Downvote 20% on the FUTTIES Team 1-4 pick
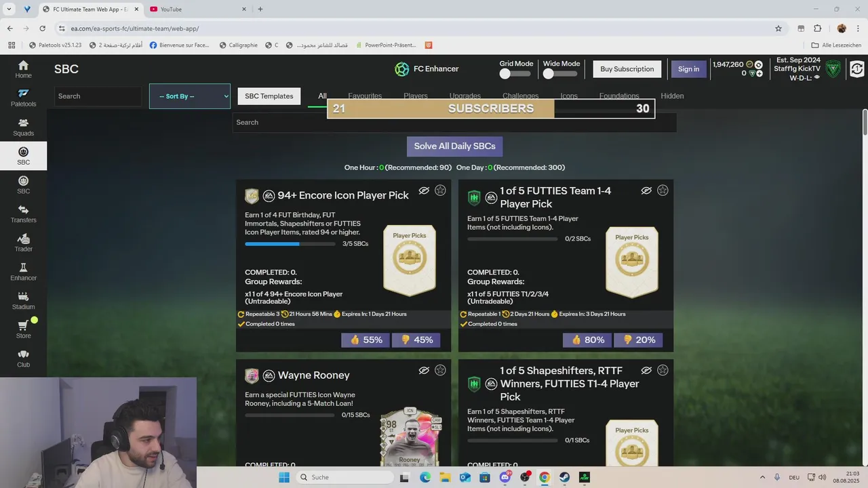Viewport: 868px width, 488px height. [x=639, y=340]
